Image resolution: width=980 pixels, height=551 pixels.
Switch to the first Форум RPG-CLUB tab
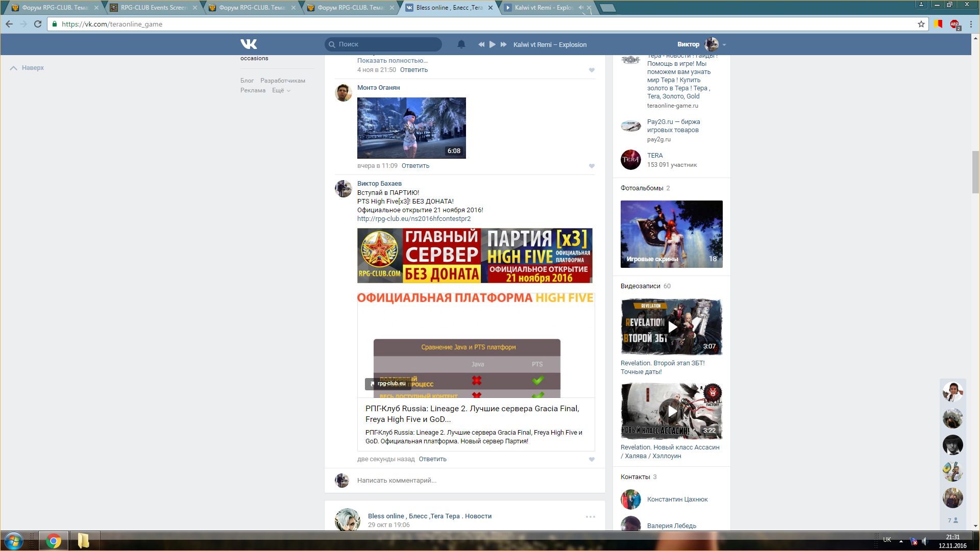[55, 8]
